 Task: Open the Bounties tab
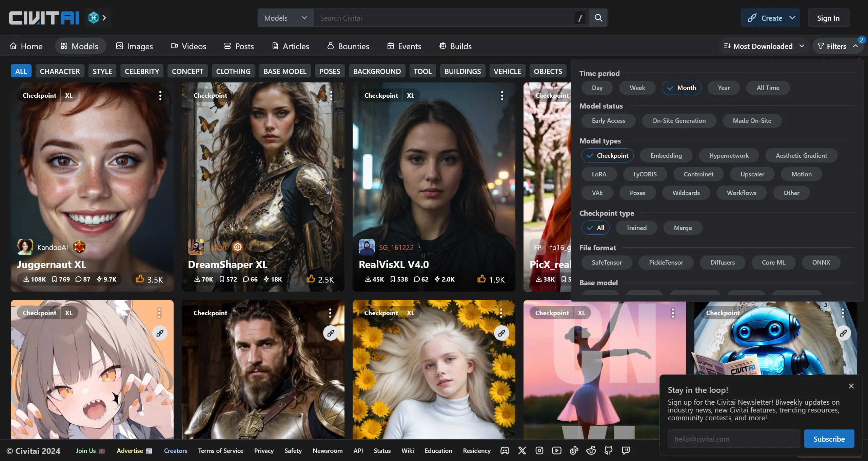pos(348,46)
